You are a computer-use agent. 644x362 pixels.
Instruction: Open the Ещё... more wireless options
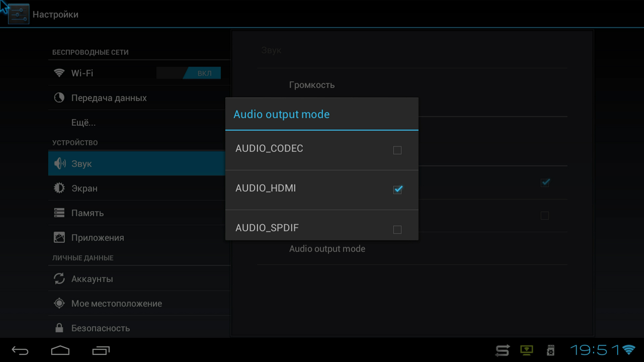point(83,123)
